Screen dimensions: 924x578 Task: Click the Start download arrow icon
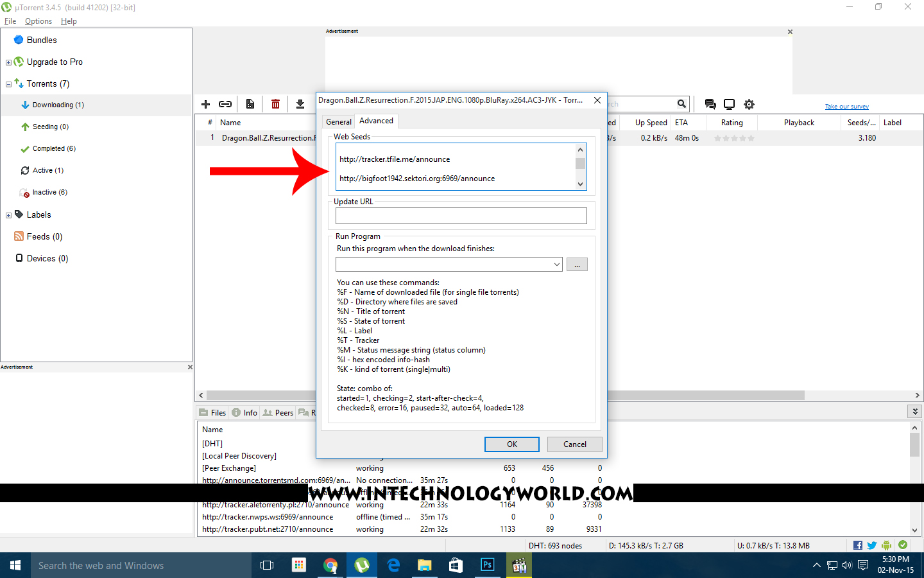pyautogui.click(x=300, y=104)
